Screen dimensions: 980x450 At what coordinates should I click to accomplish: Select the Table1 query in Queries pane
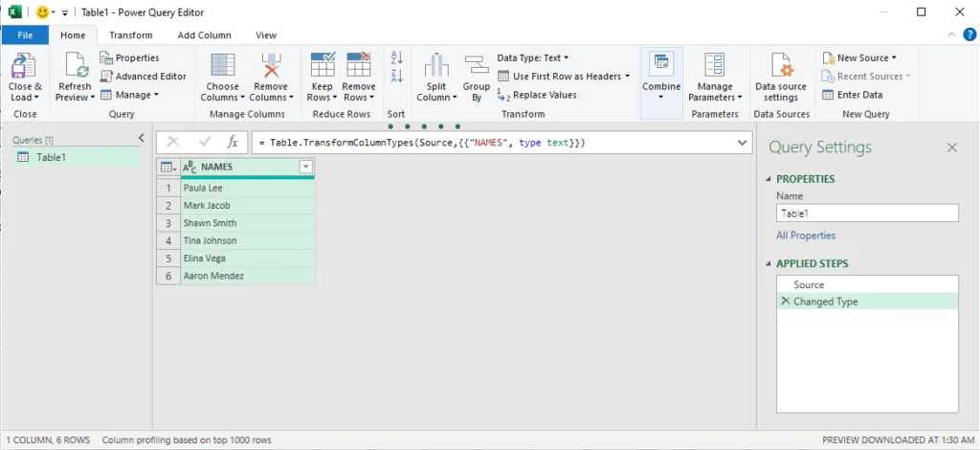click(76, 157)
